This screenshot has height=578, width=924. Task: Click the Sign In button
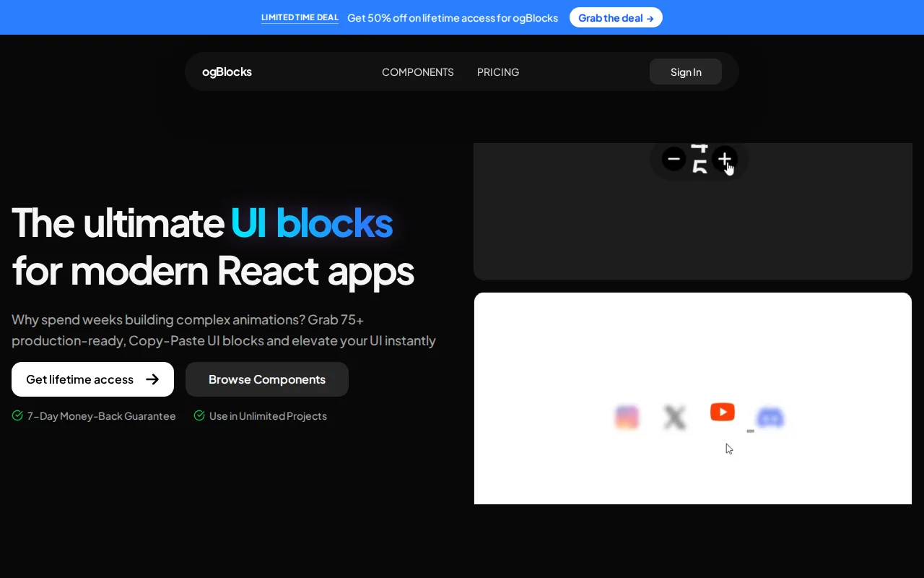click(x=686, y=72)
